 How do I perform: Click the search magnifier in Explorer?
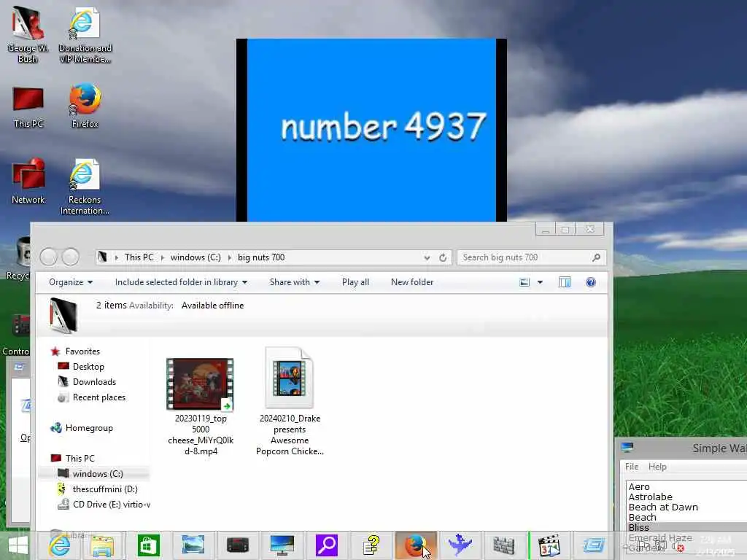coord(596,257)
